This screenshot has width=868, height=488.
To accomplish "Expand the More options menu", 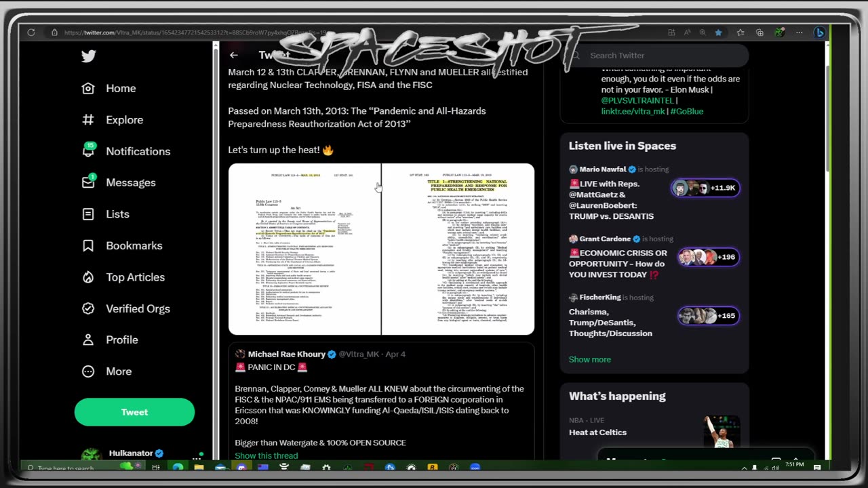I will [106, 371].
